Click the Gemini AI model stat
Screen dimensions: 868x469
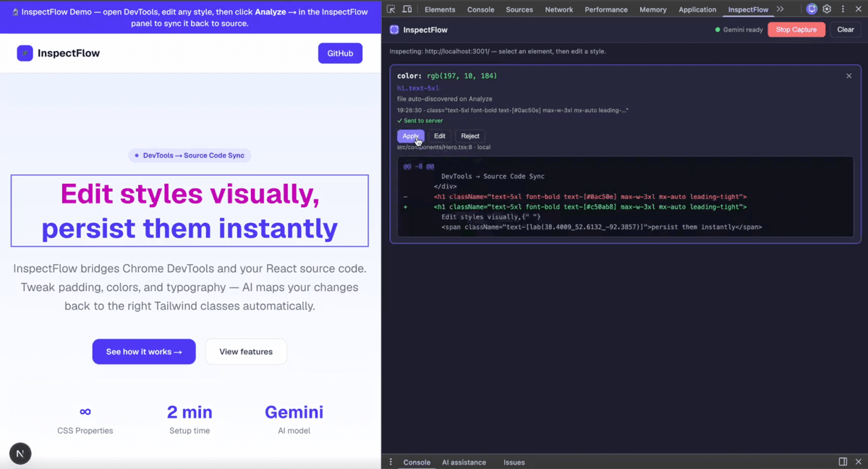click(294, 419)
